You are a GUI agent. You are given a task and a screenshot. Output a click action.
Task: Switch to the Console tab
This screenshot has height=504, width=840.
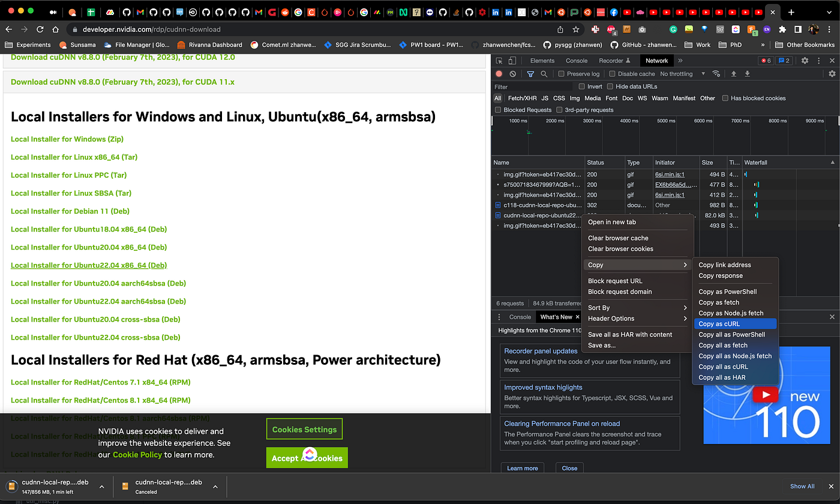coord(576,61)
